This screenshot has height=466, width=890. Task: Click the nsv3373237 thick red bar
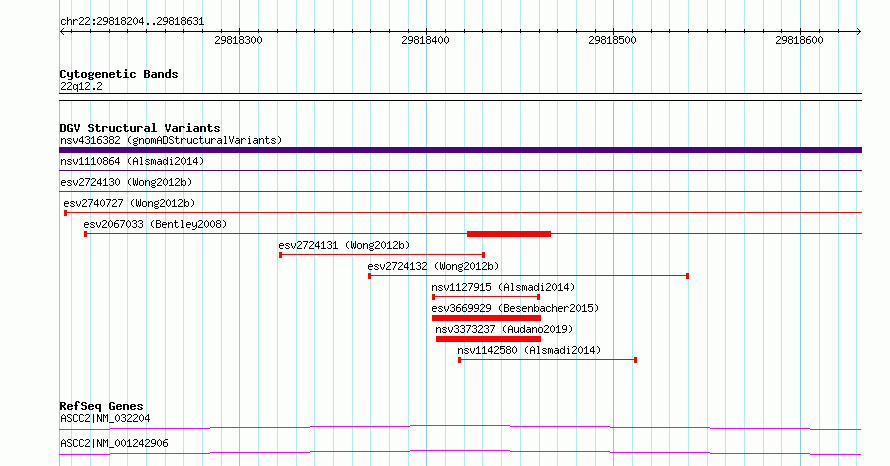(x=488, y=339)
